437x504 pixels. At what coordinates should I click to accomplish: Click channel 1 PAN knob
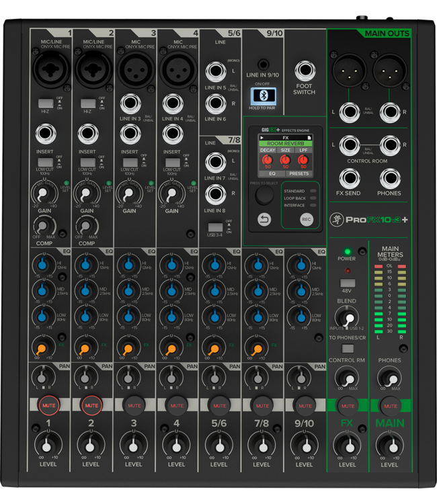pos(42,378)
